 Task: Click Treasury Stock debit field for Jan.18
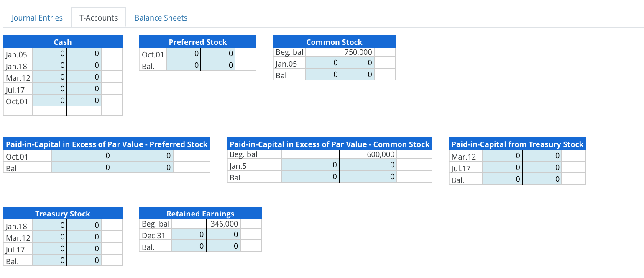pyautogui.click(x=49, y=225)
